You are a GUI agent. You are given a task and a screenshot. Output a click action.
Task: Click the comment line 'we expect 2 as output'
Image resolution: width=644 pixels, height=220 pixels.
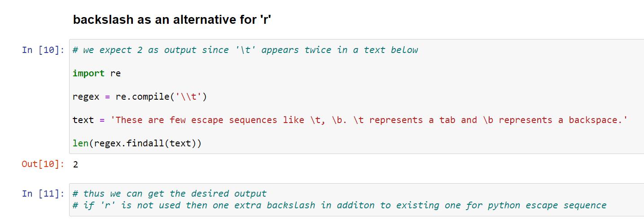(x=245, y=50)
